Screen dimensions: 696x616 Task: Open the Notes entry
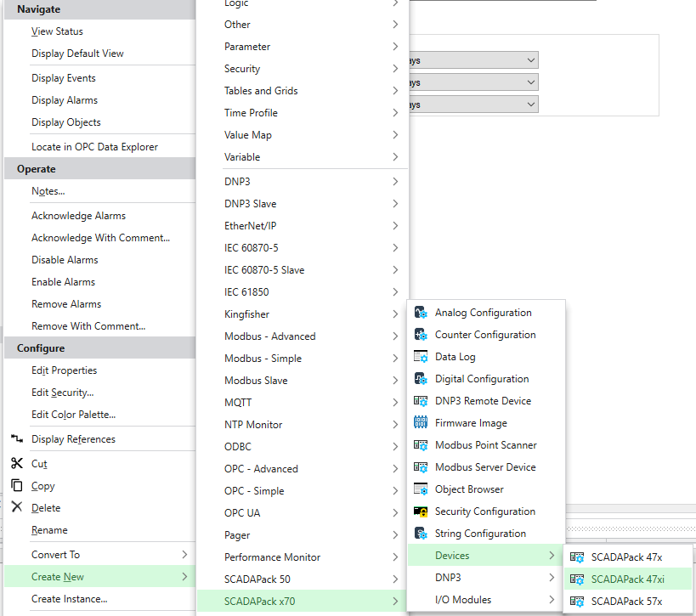click(x=48, y=191)
